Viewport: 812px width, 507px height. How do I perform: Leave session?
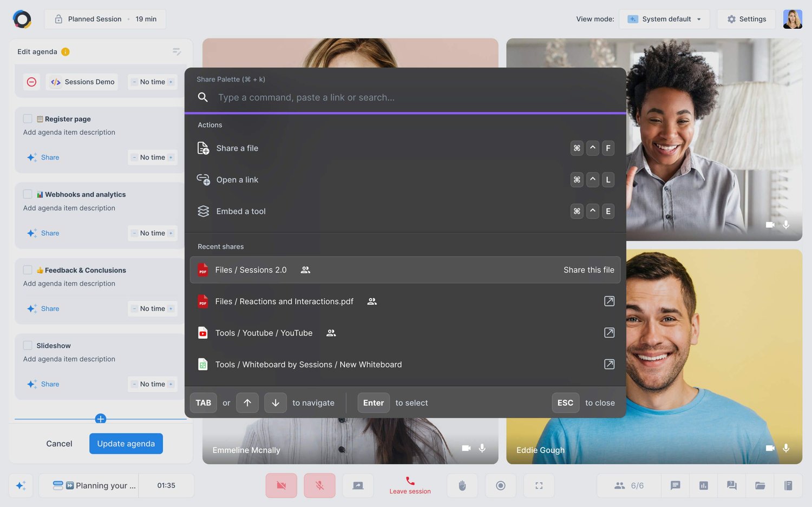(410, 485)
